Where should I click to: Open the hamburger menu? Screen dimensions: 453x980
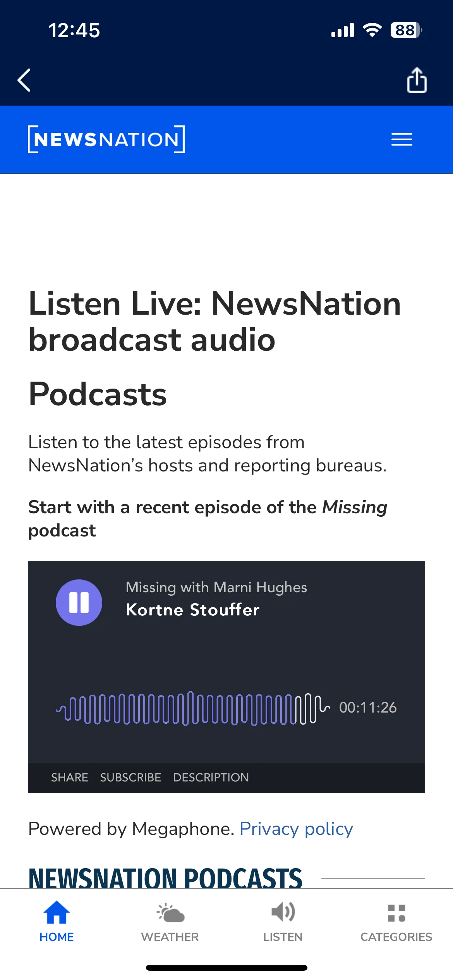pos(402,139)
